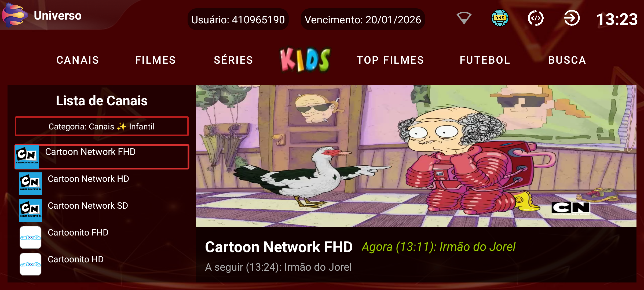644x290 pixels.
Task: Click the Universo app logo
Action: coord(15,15)
